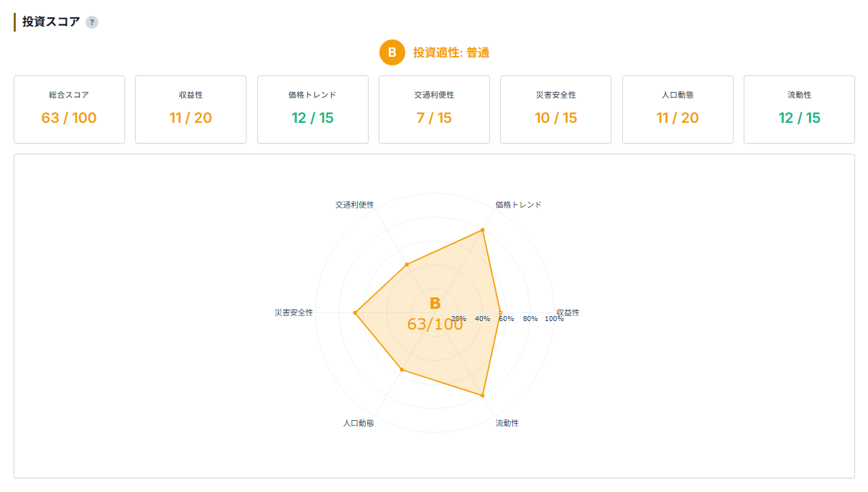
Task: Click the 63/100 text in radar center
Action: (x=435, y=324)
